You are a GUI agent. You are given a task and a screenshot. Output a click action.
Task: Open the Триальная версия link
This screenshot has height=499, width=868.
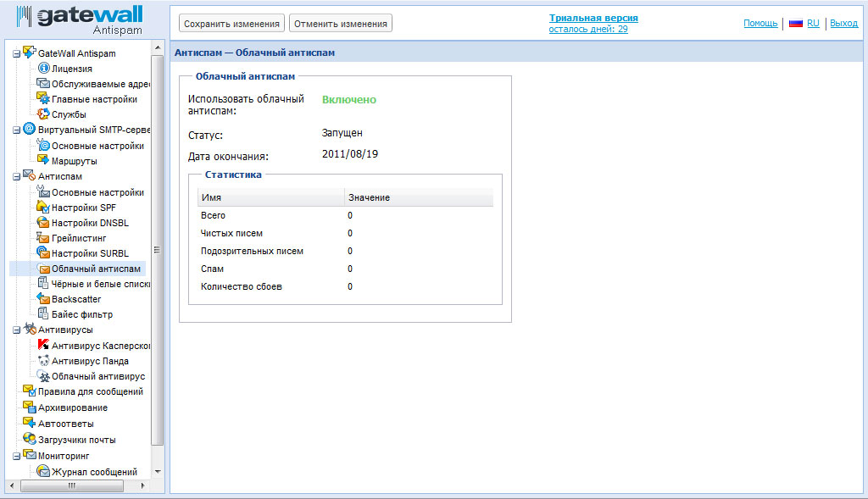593,18
